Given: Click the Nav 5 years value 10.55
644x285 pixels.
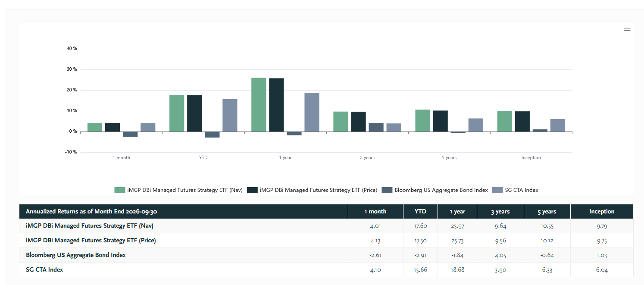Looking at the screenshot, I should tap(547, 226).
